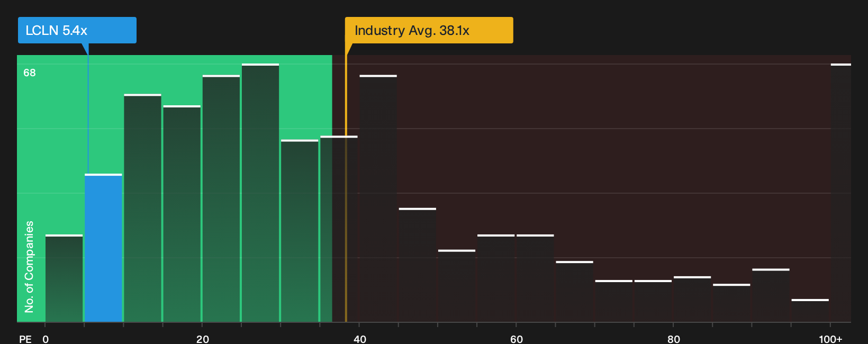Click the highlighted blue LCLN histogram bar

(103, 248)
